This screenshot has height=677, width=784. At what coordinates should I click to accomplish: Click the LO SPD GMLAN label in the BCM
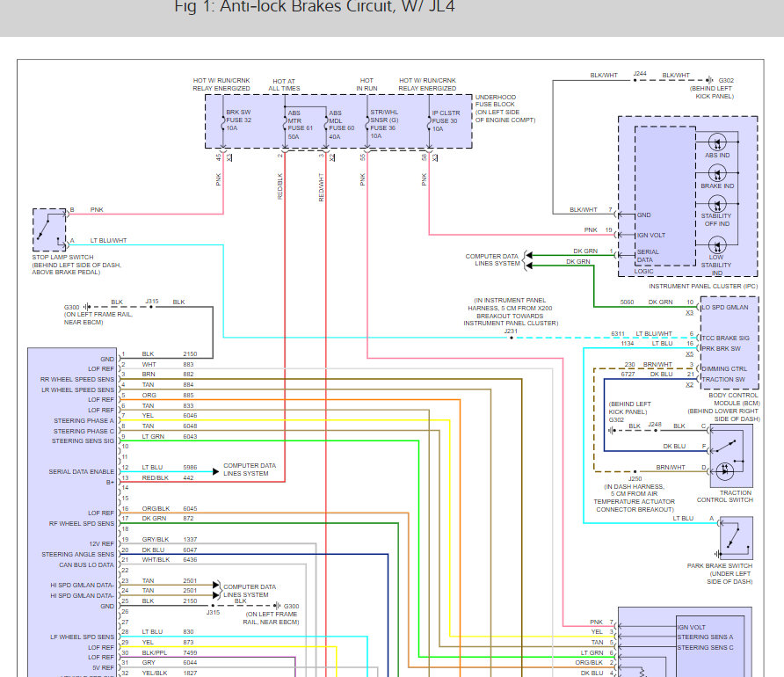click(x=725, y=308)
